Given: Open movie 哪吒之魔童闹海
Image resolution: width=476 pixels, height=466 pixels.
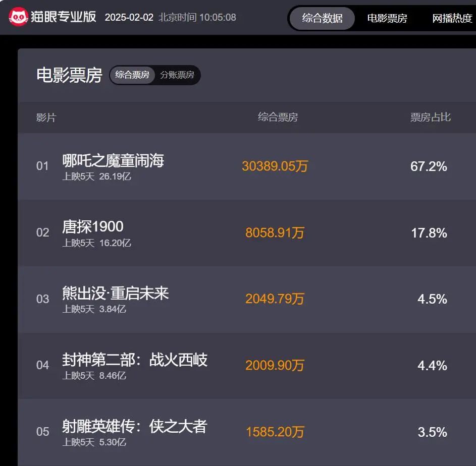Looking at the screenshot, I should pos(113,161).
